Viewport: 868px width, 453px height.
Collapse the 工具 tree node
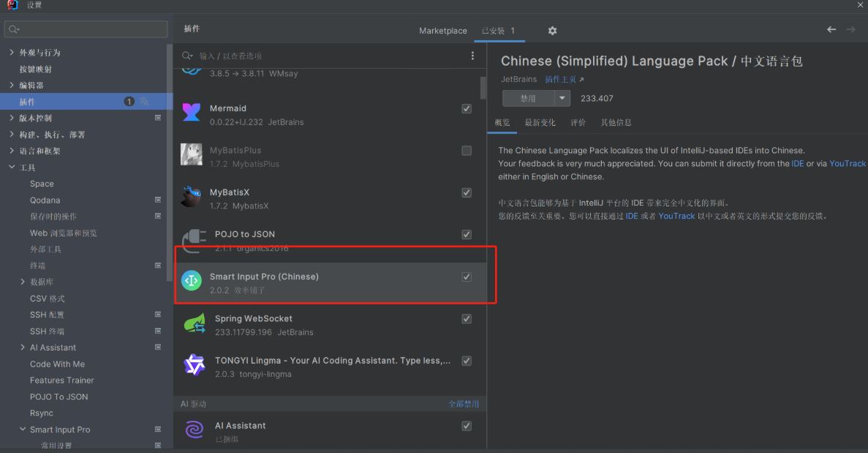12,167
